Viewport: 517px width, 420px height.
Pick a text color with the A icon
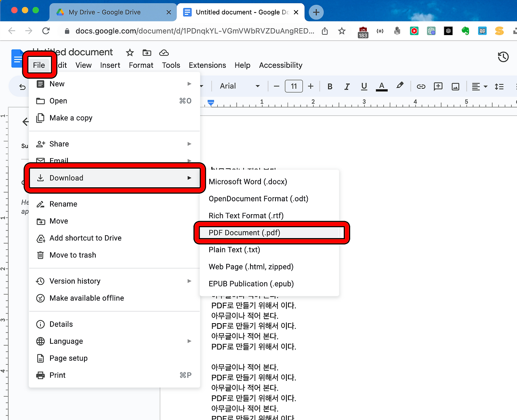381,86
